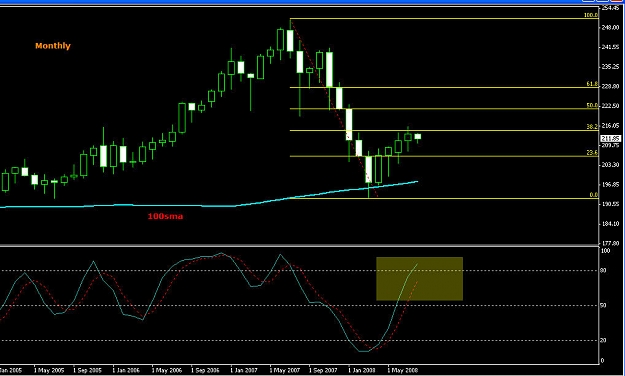Viewport: 625px width, 376px height.
Task: Click the 50.0 Fibonacci retracement label
Action: tap(592, 105)
